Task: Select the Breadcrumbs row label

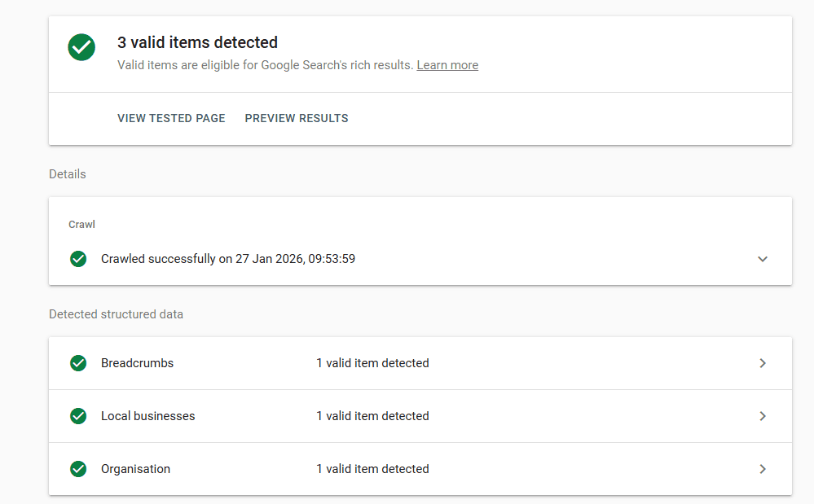Action: point(137,363)
